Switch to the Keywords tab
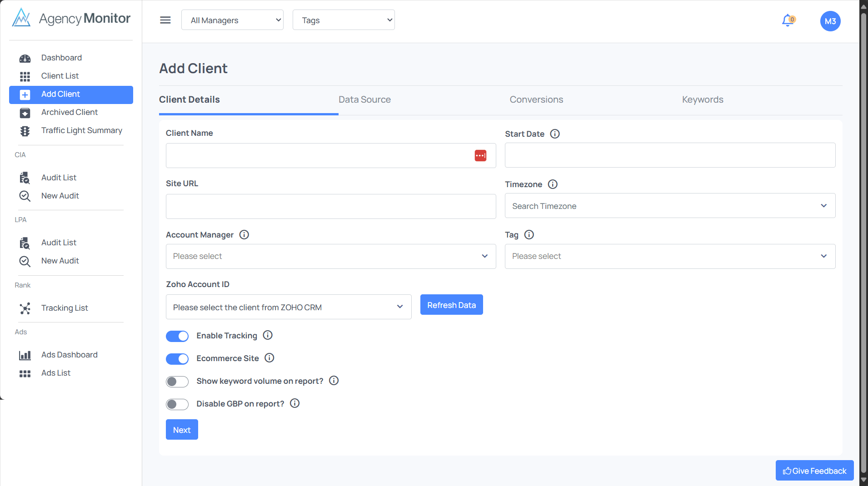The image size is (868, 486). [x=703, y=99]
